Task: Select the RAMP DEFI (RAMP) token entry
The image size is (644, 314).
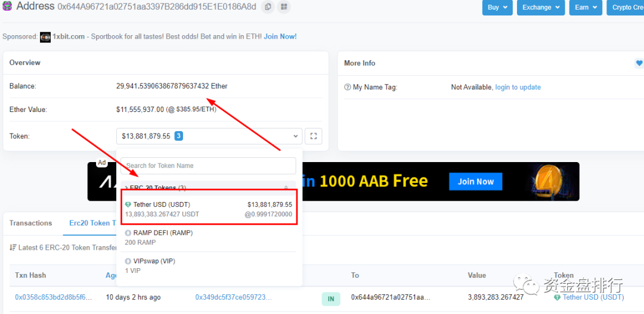Action: coord(208,238)
